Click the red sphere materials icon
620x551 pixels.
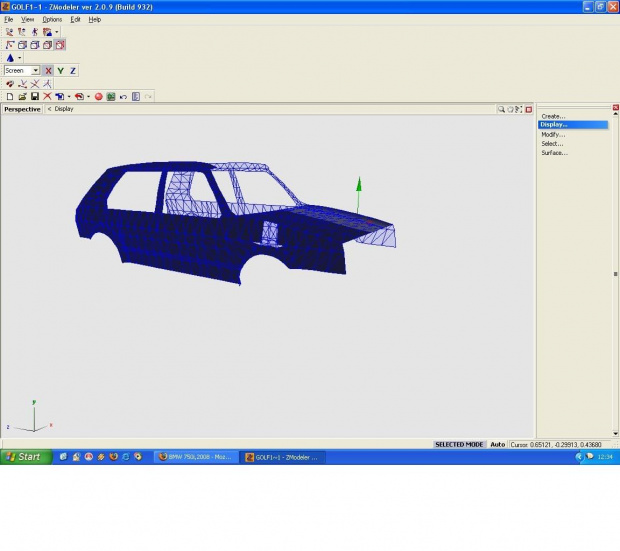[x=99, y=96]
